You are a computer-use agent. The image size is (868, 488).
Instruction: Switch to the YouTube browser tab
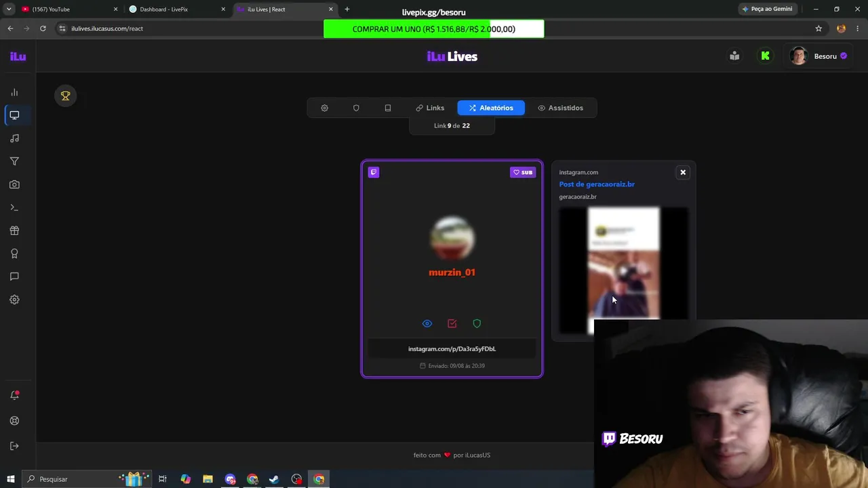click(x=68, y=9)
